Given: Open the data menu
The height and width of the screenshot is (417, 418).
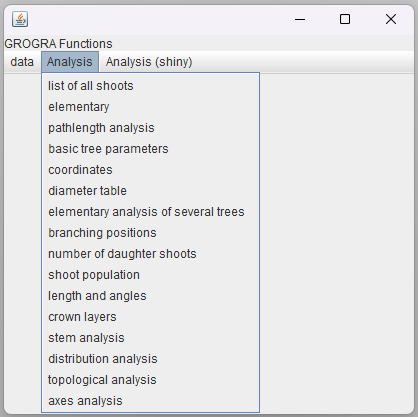Looking at the screenshot, I should tap(22, 62).
